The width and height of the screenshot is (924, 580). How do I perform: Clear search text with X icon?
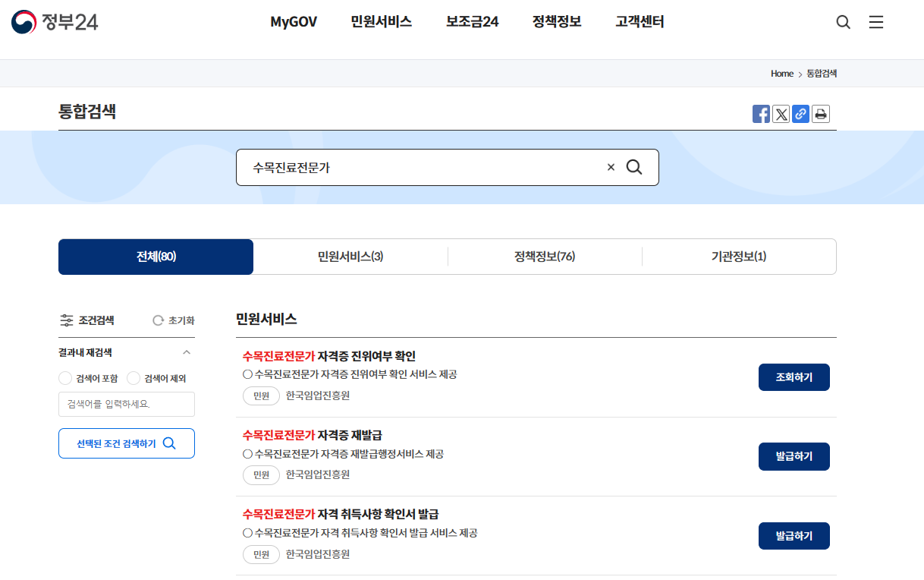611,167
